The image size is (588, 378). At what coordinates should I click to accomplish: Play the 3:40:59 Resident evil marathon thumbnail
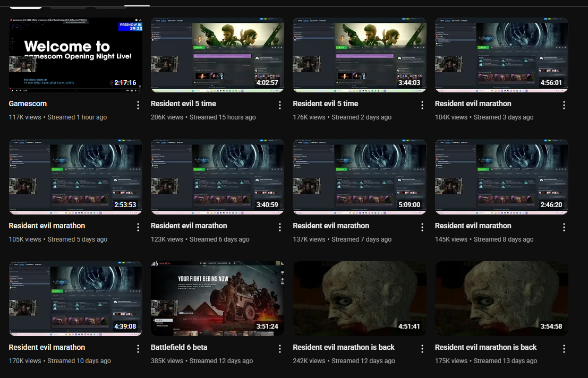[217, 177]
